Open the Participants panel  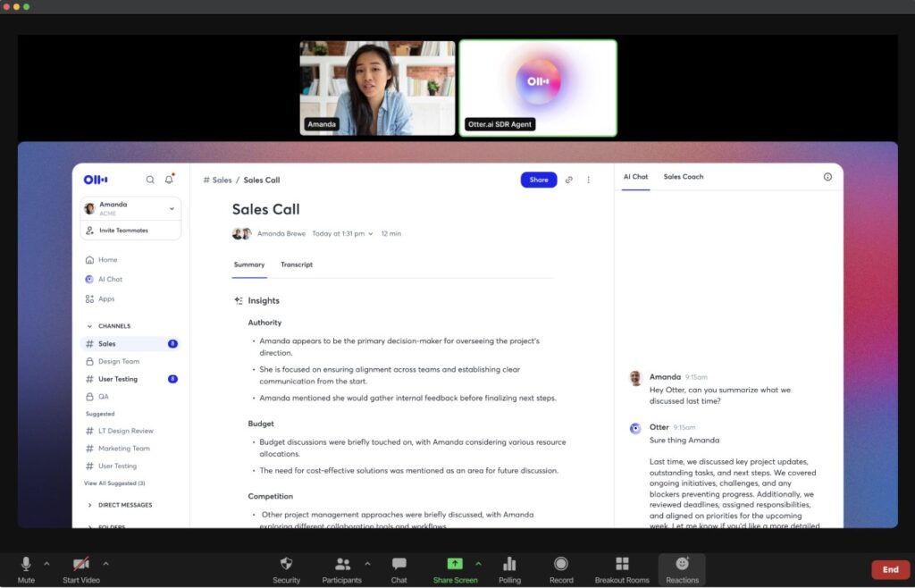tap(342, 569)
